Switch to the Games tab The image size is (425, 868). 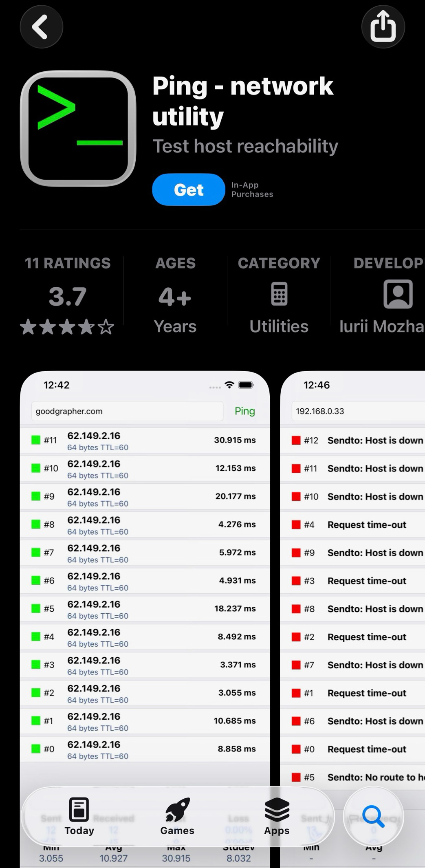177,816
